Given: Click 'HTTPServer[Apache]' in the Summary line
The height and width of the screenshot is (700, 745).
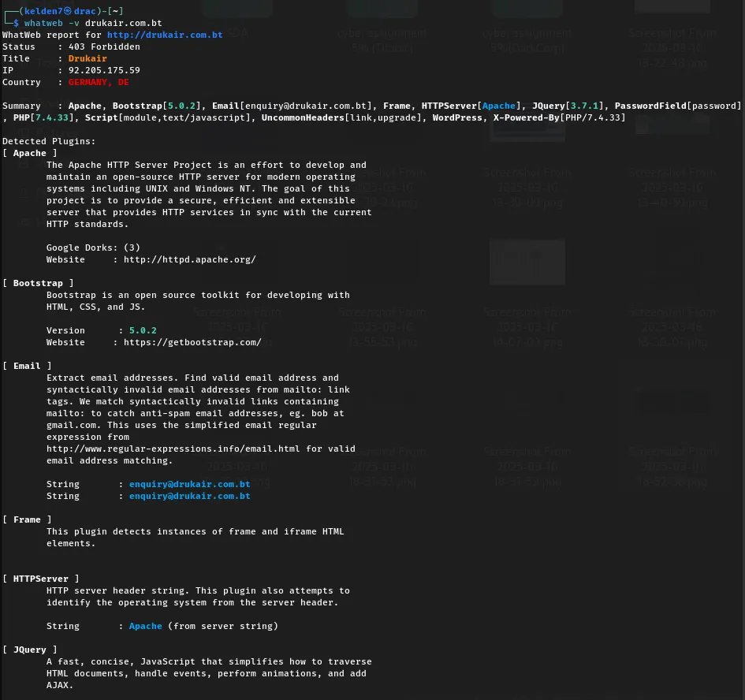Looking at the screenshot, I should (x=471, y=106).
